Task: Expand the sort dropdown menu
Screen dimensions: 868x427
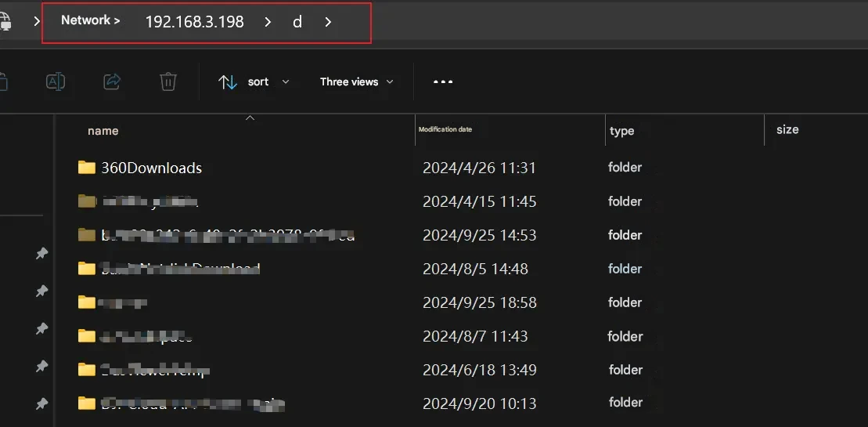Action: pos(285,82)
